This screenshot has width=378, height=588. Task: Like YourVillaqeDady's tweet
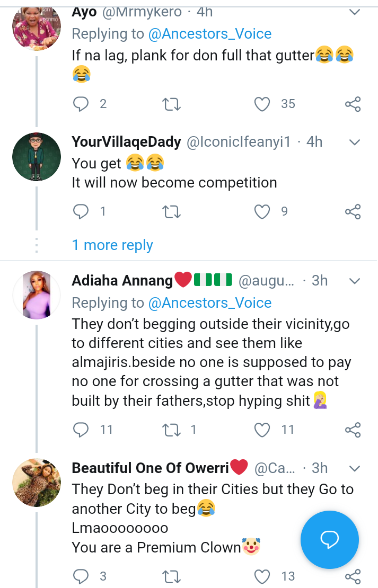click(x=262, y=212)
